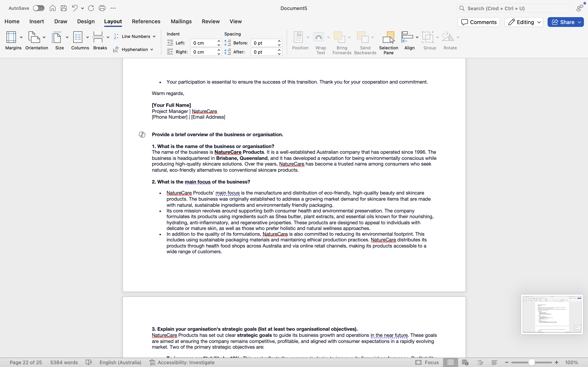The width and height of the screenshot is (588, 367).
Task: Click the Align objects icon
Action: point(408,37)
